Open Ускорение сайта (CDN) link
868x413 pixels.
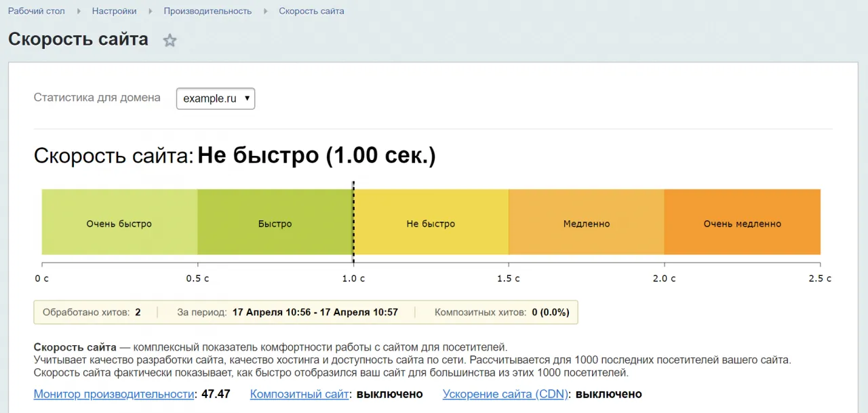[505, 394]
